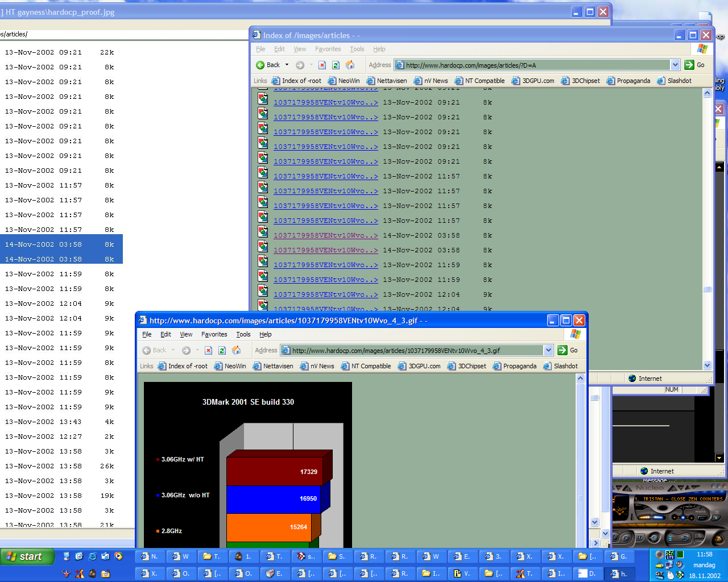Click Slashdot link in gif window Links bar
The width and height of the screenshot is (728, 582).
(560, 366)
